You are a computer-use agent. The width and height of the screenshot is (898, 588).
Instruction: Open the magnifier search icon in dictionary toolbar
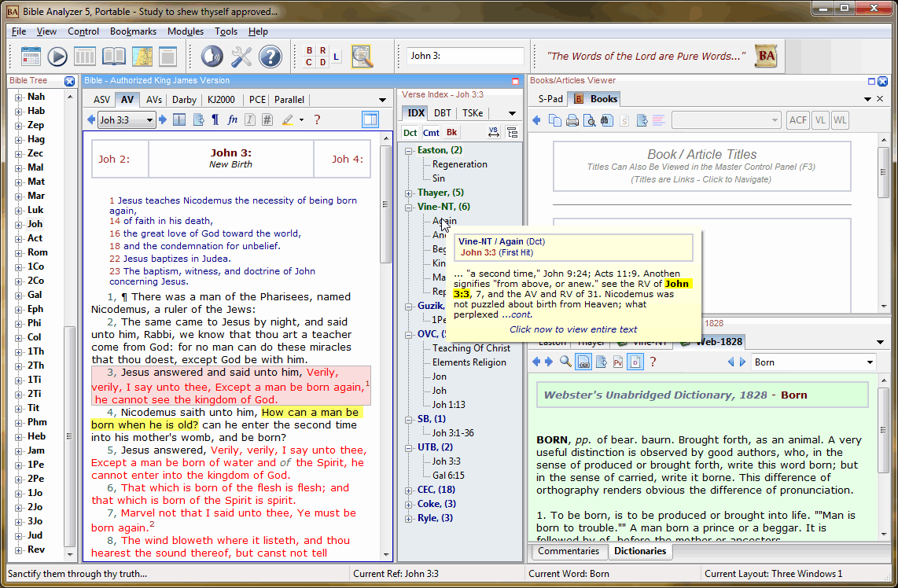564,362
